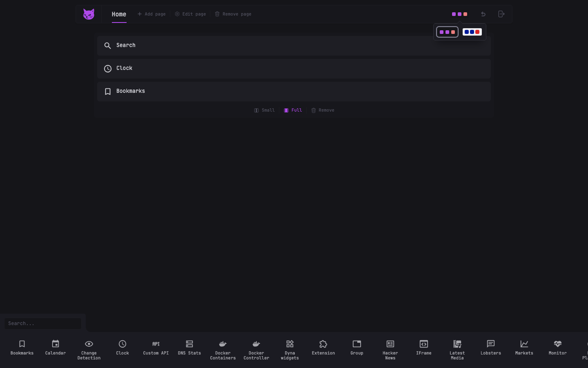Image resolution: width=588 pixels, height=368 pixels.
Task: Add the Extension widget
Action: pos(323,348)
